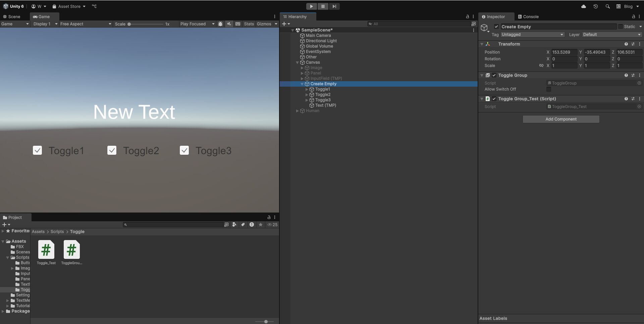
Task: Open the Scripts folder via the breadcrumb
Action: pos(57,231)
